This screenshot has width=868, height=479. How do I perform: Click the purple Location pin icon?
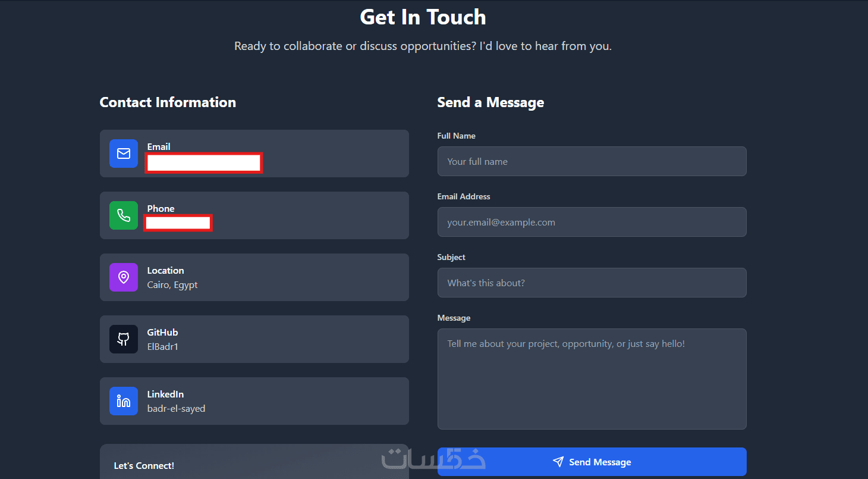point(124,277)
